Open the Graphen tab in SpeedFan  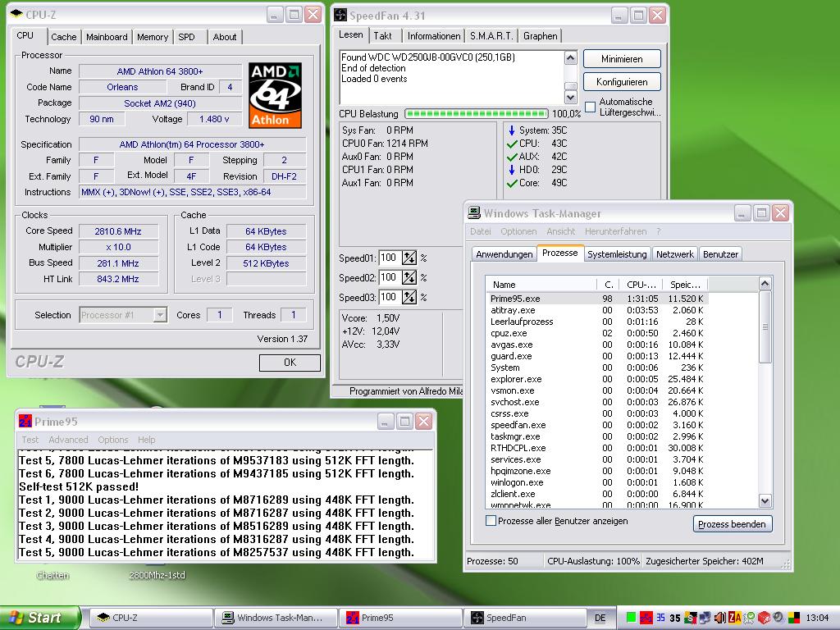pos(540,36)
